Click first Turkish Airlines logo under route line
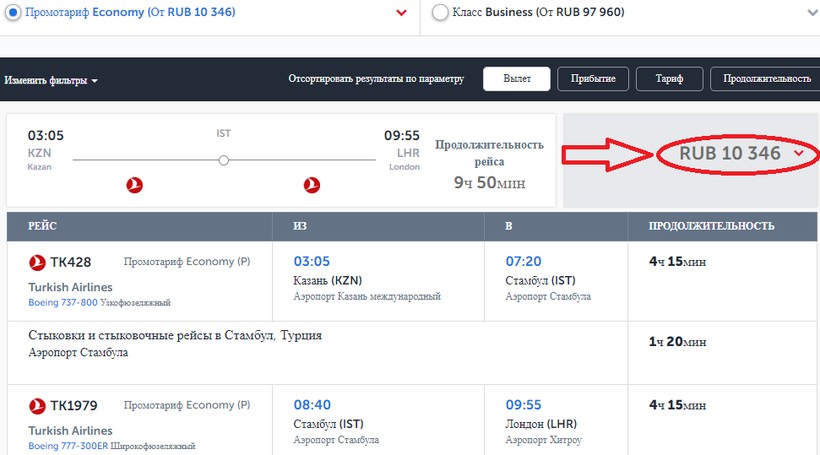The width and height of the screenshot is (820, 455). [136, 185]
